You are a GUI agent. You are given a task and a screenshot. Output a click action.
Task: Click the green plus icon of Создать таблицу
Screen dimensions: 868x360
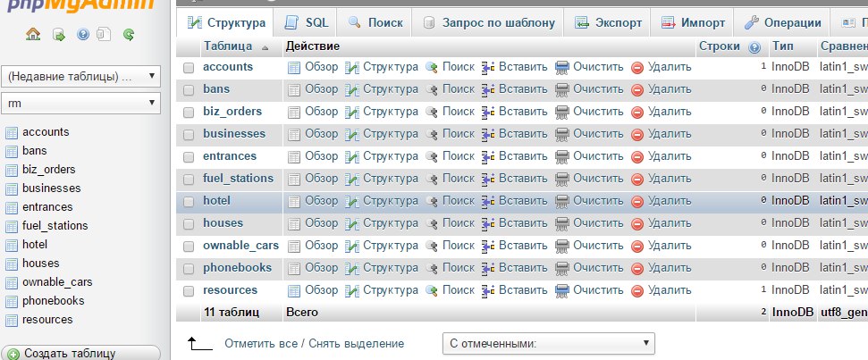tap(13, 354)
